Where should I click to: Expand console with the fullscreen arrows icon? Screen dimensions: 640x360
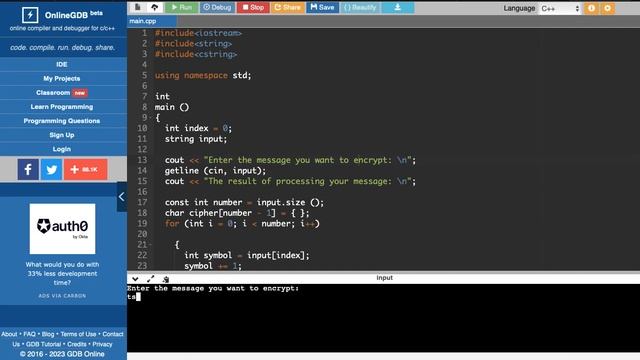coord(151,279)
